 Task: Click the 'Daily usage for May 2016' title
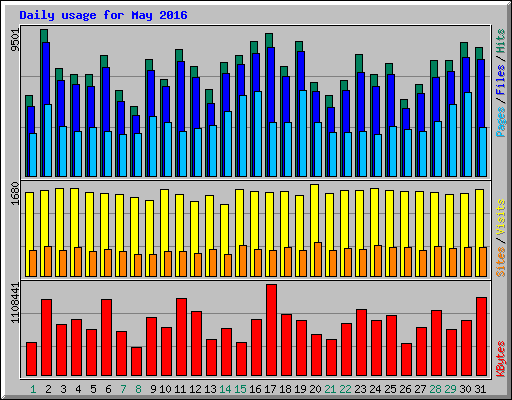103,15
